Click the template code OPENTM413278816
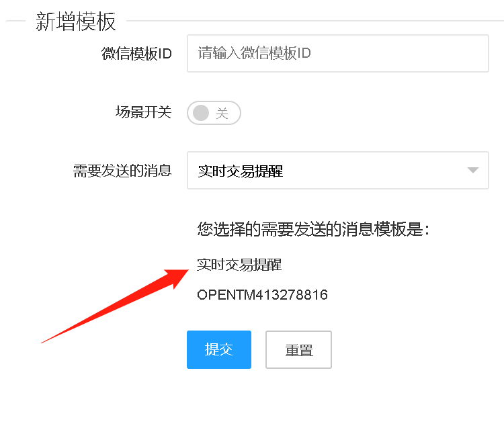 pos(262,294)
